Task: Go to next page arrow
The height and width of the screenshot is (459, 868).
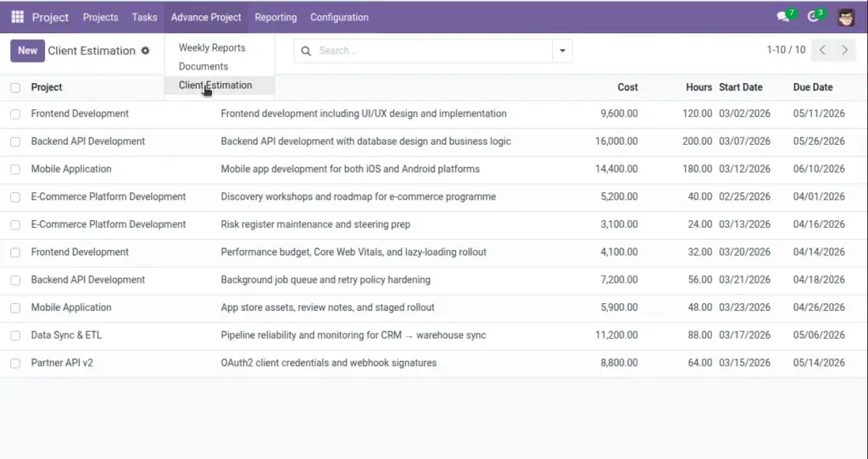Action: (x=845, y=50)
